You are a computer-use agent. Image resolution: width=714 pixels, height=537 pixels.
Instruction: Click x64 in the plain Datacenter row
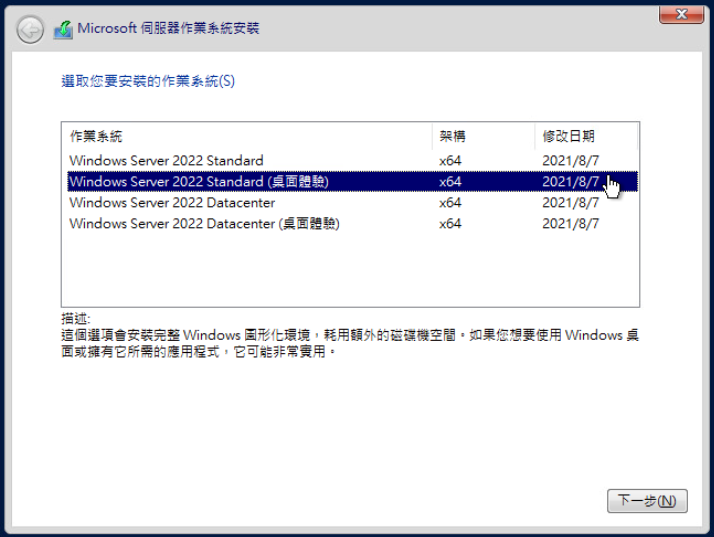pos(450,203)
